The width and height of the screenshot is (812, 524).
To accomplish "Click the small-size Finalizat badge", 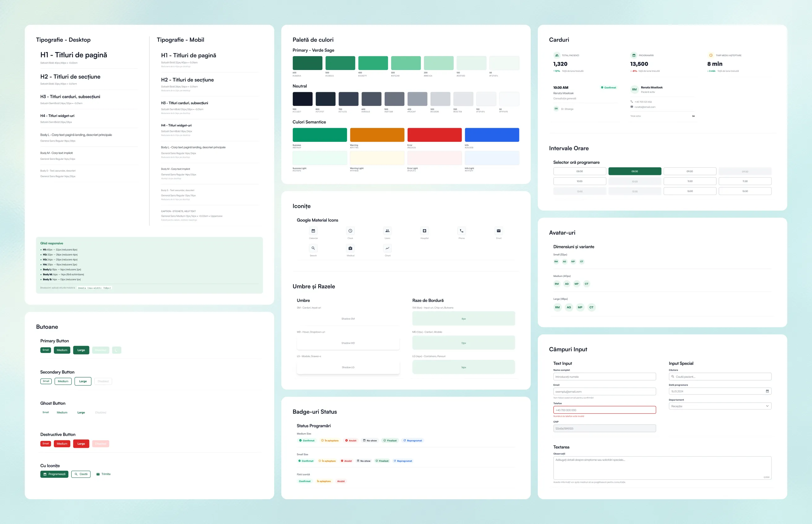I will [x=382, y=461].
